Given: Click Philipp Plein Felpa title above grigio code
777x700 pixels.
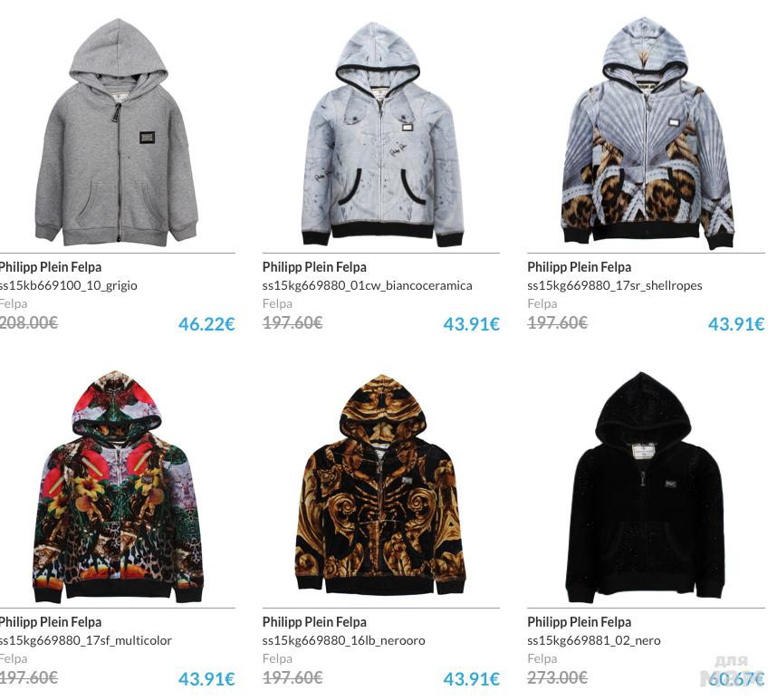Looking at the screenshot, I should coord(50,267).
